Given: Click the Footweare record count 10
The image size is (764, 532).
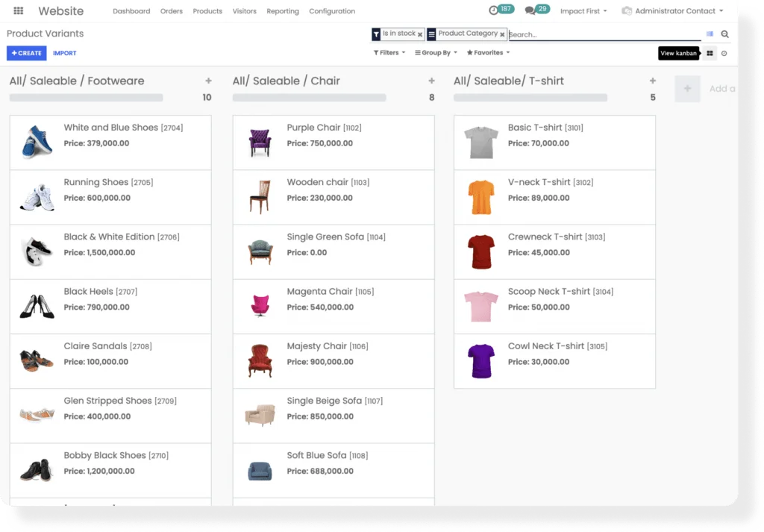Looking at the screenshot, I should coord(207,98).
